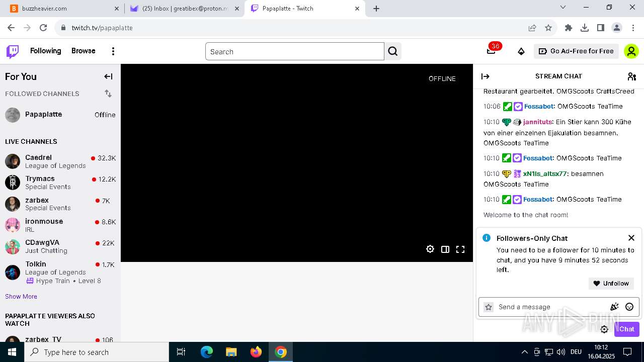Open CDawgVA Just Chatting channel
Viewport: 644px width, 362px height.
coord(60,246)
